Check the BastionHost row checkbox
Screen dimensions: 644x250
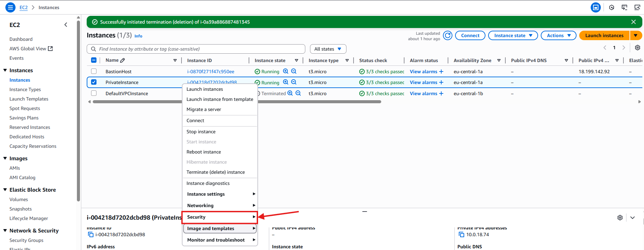tap(94, 72)
